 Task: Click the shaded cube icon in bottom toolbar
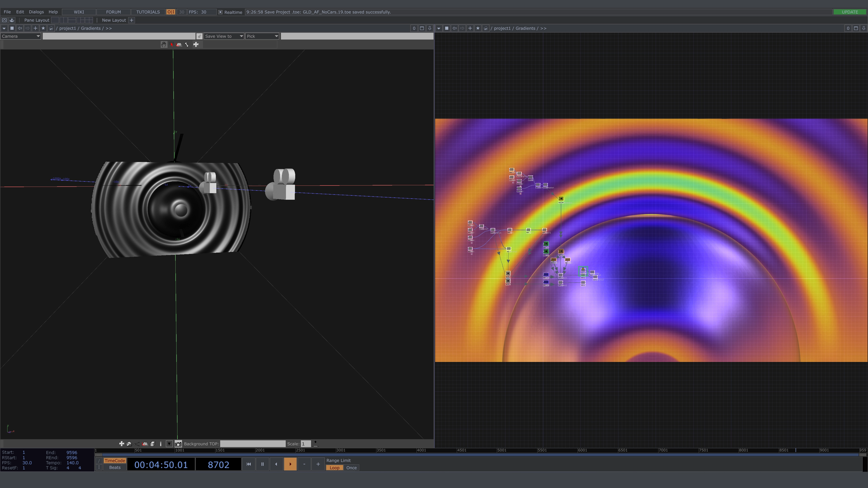click(153, 444)
